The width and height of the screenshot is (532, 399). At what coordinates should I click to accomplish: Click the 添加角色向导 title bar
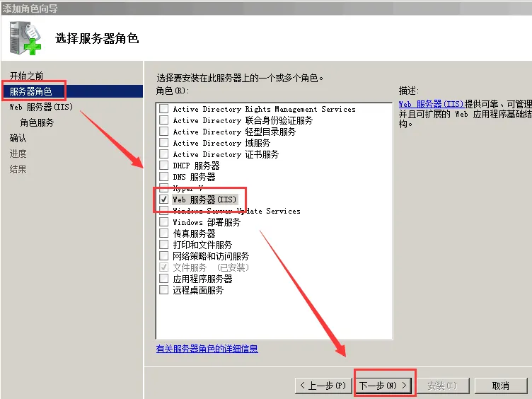click(266, 8)
